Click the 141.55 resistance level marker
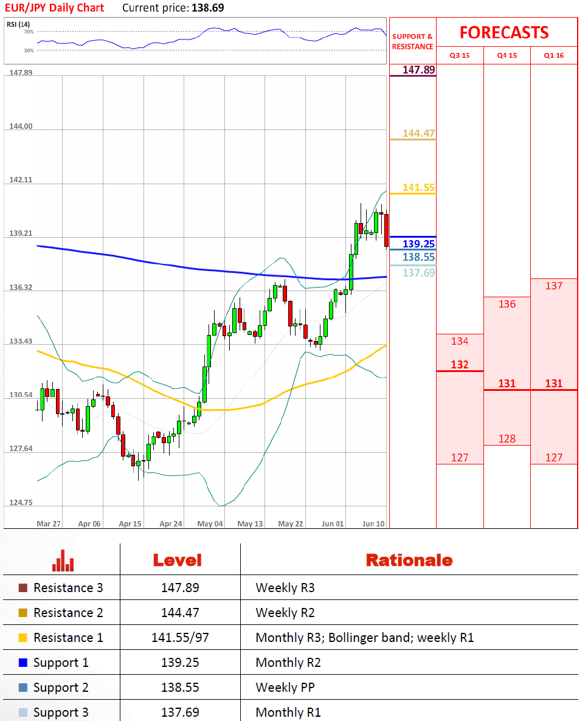The image size is (588, 721). click(418, 187)
